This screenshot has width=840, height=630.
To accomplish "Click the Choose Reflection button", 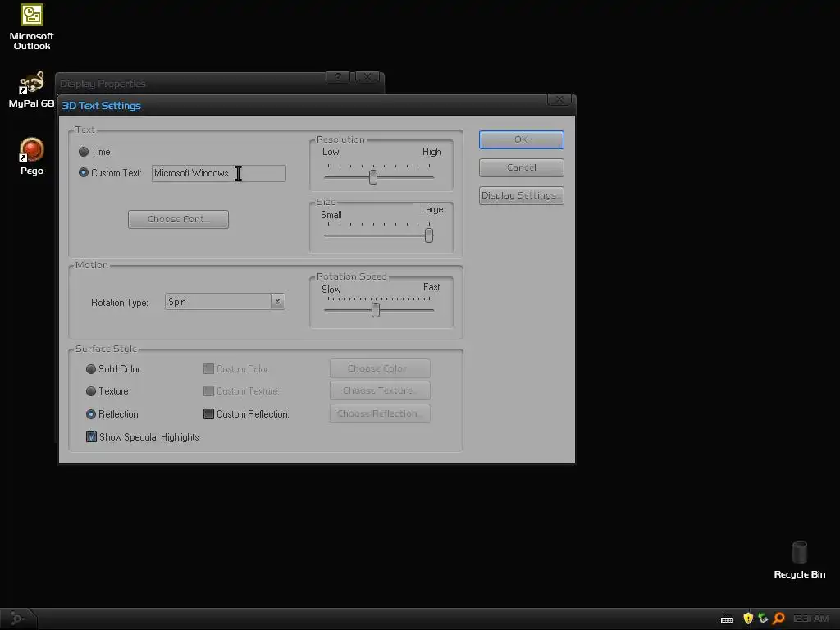I will 380,413.
